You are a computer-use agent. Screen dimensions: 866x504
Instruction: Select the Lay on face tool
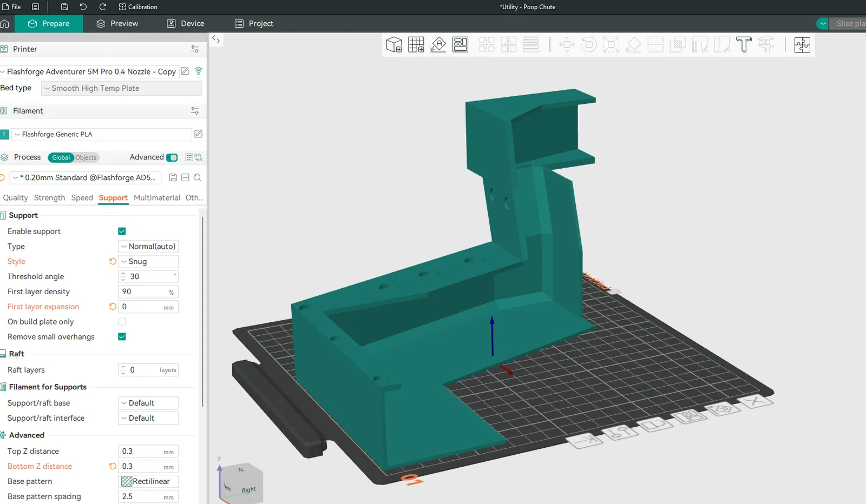click(x=633, y=44)
